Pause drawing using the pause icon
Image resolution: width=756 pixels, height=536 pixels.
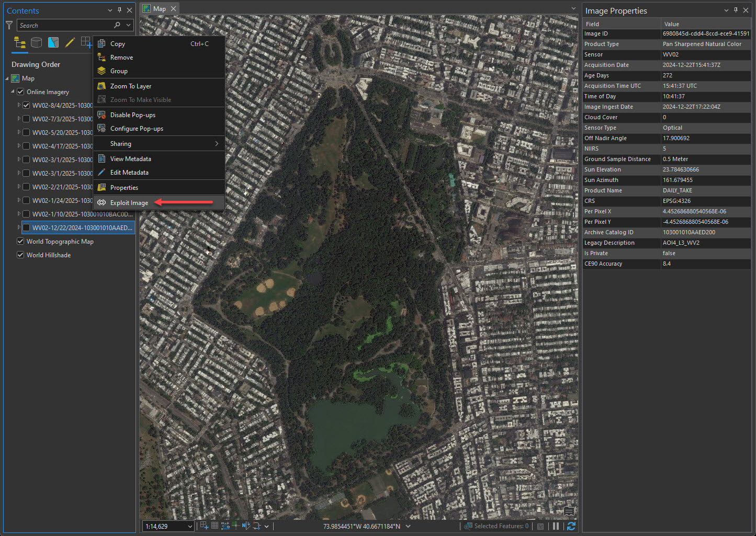(556, 526)
